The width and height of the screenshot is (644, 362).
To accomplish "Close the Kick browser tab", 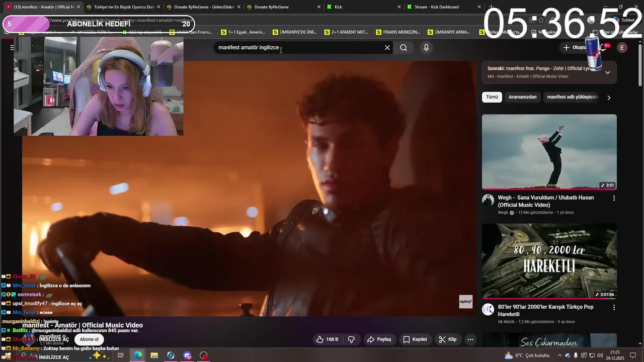I will (399, 7).
